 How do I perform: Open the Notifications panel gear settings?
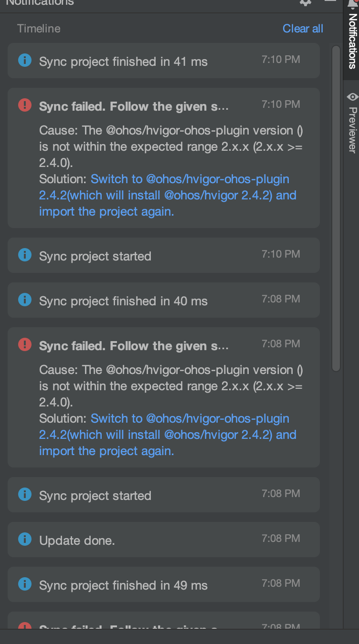[x=306, y=2]
